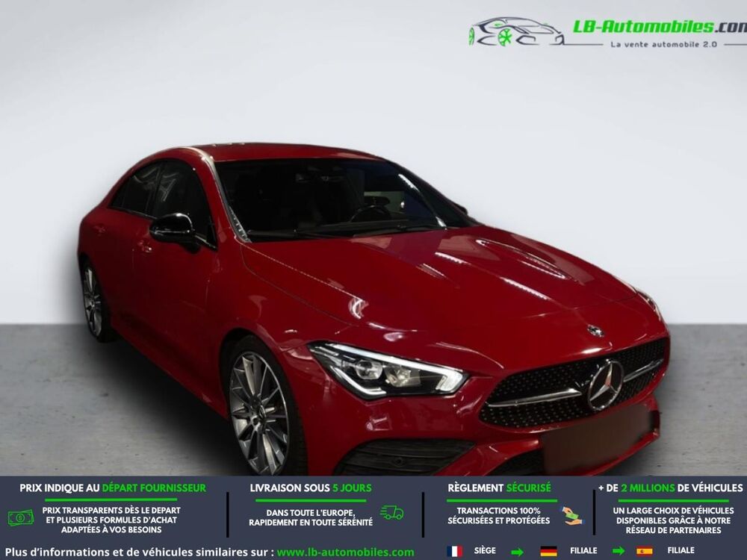Click the green car logo icon
This screenshot has height=560, width=747.
coord(516,32)
